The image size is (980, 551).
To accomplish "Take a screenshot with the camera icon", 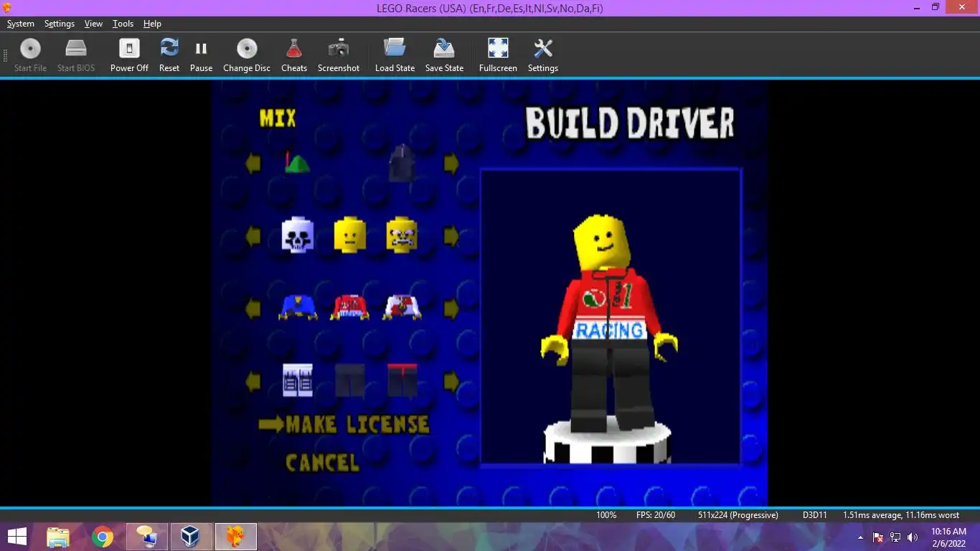I will (x=339, y=55).
